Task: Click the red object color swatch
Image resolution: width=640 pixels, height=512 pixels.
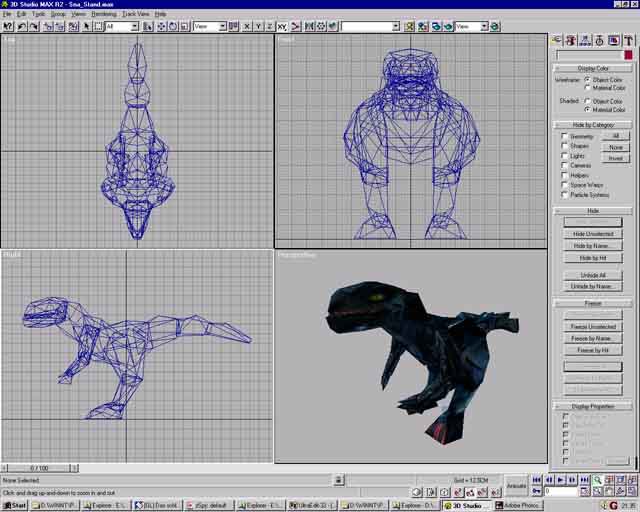Action: point(628,55)
